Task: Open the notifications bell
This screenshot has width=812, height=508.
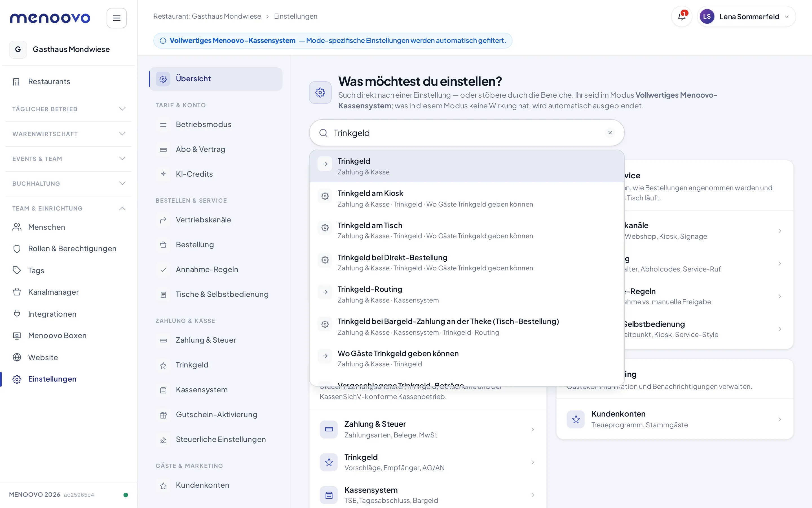Action: 681,16
